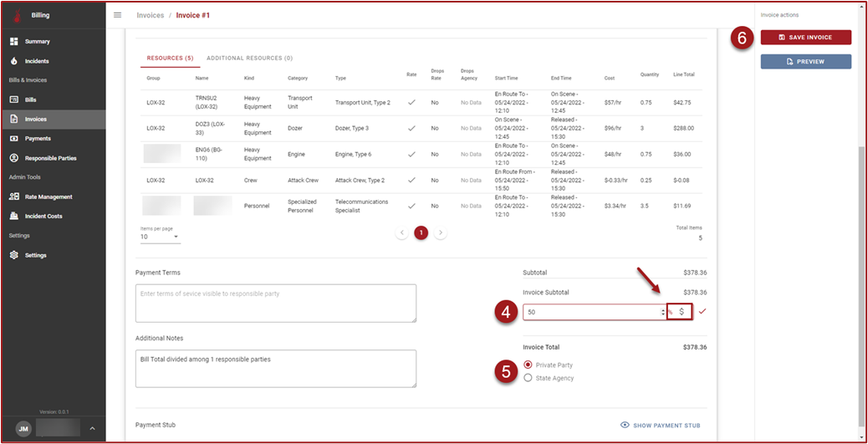Viewport: 868px width, 444px height.
Task: Open Incidents via the flame icon
Action: (x=14, y=61)
